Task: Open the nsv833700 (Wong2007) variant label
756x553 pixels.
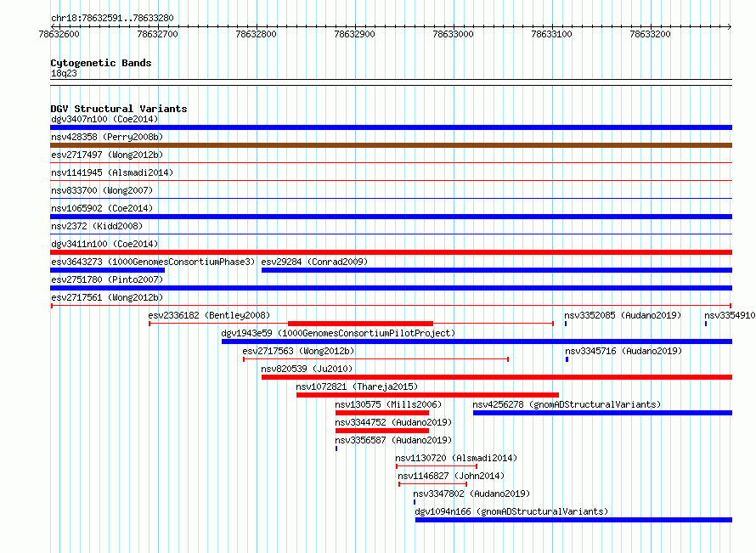Action: click(102, 190)
